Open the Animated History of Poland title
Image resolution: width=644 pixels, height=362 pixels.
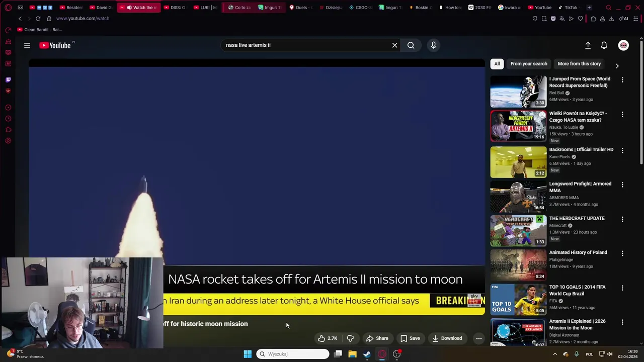coord(578,252)
